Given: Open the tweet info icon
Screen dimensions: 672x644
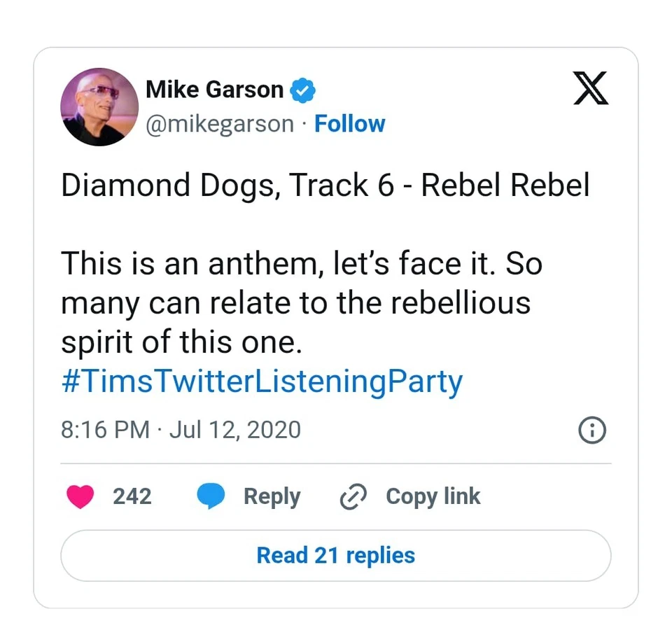Looking at the screenshot, I should point(592,430).
